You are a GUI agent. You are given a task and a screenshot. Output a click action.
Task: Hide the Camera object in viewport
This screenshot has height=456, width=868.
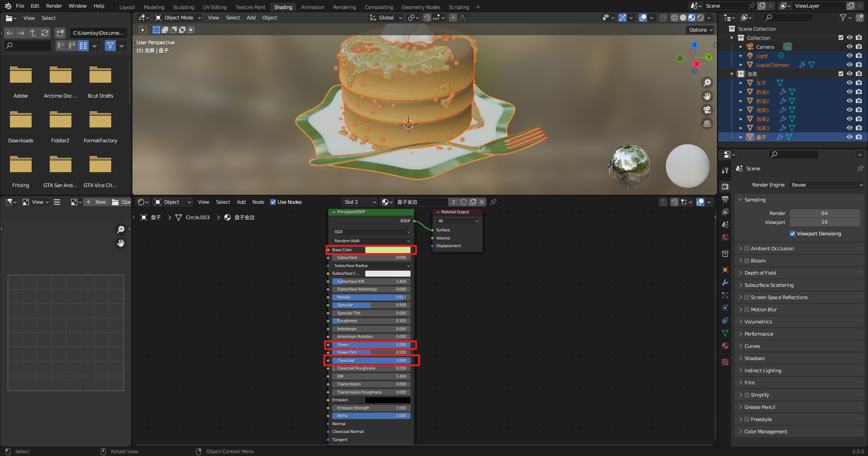(849, 47)
